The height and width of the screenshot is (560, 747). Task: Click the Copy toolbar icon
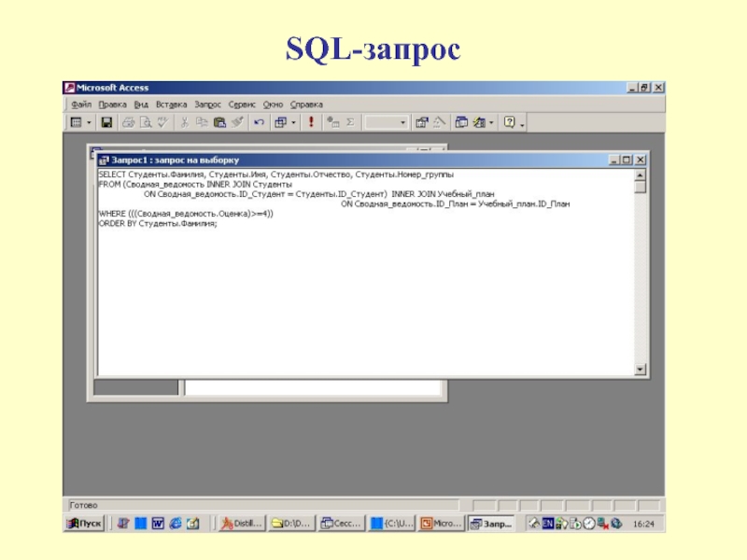click(202, 122)
